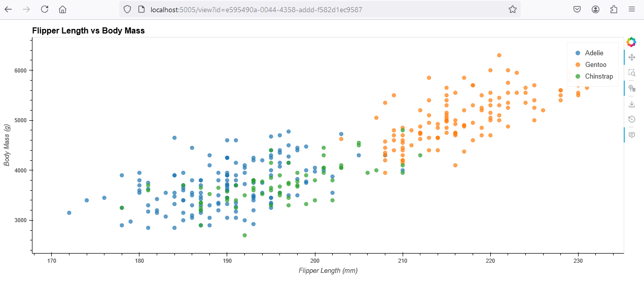
Task: Open the Firefox application menu
Action: pyautogui.click(x=632, y=9)
